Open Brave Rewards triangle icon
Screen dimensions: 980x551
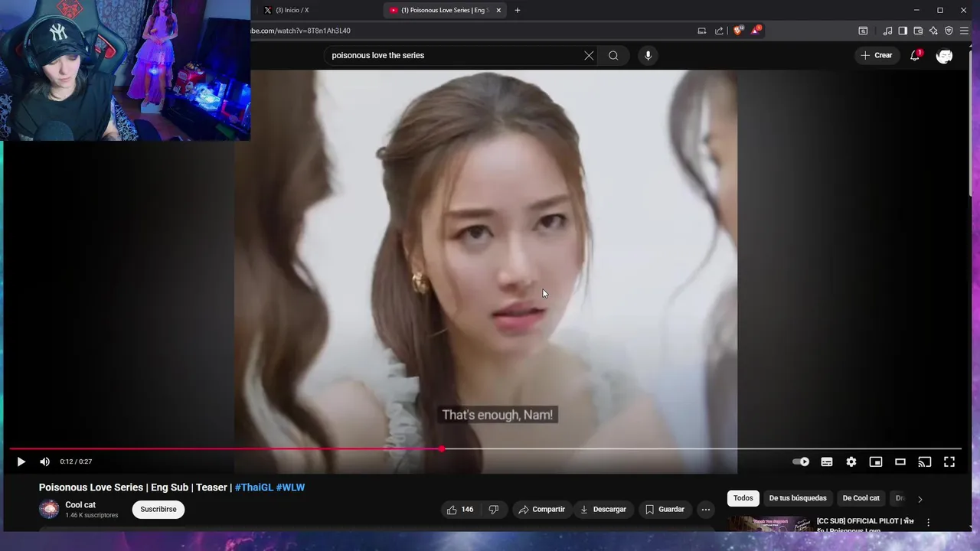click(756, 31)
